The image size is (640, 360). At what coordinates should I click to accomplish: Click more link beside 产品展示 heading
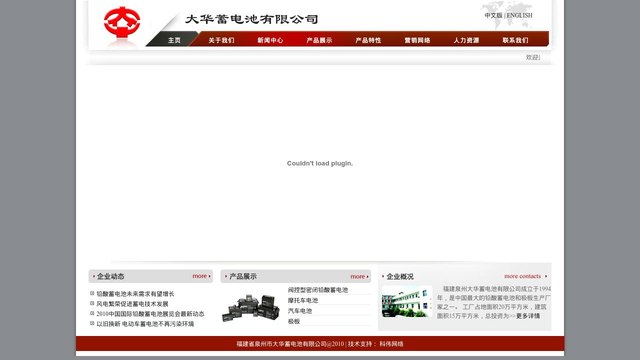[359, 276]
